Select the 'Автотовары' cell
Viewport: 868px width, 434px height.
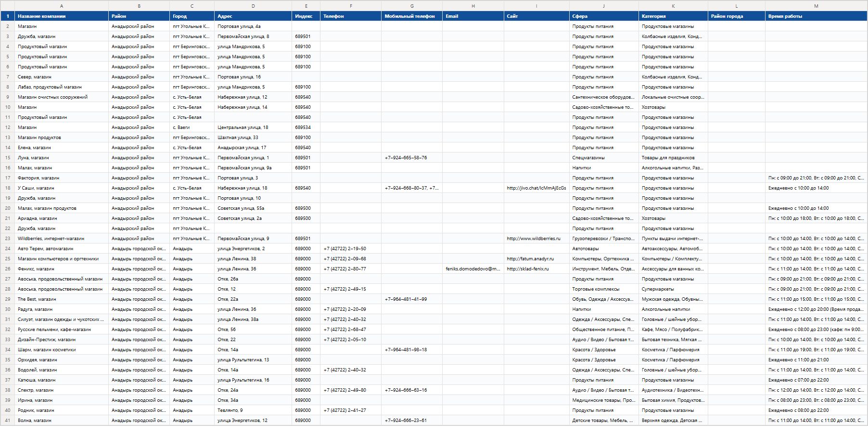[x=604, y=249]
